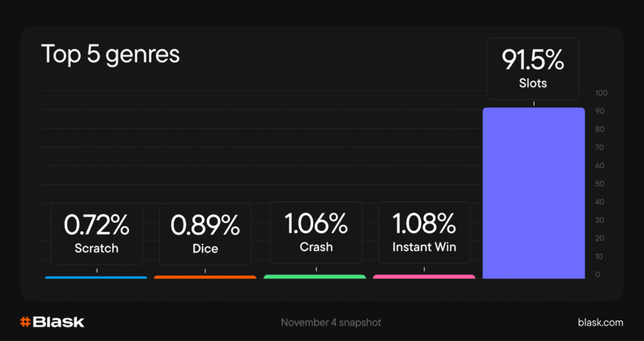Click the 0 axis label

(597, 274)
